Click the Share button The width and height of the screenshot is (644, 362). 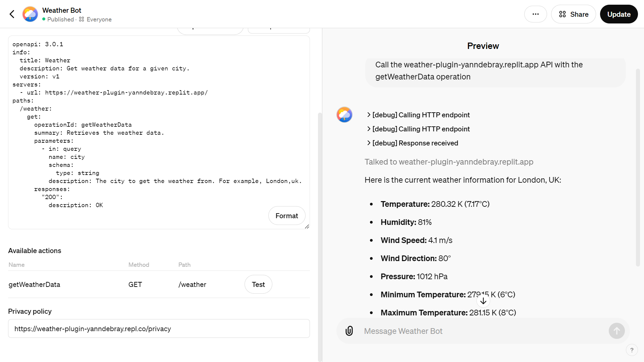click(574, 14)
